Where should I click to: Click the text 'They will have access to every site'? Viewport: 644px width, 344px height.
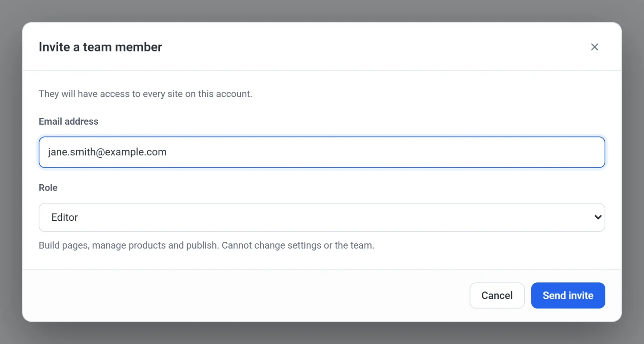[111, 94]
